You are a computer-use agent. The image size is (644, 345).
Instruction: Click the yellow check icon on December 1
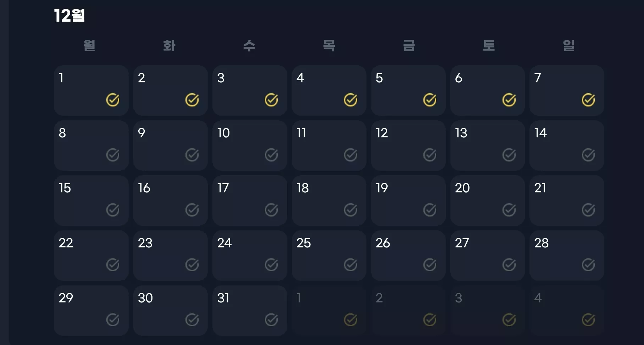pyautogui.click(x=113, y=100)
